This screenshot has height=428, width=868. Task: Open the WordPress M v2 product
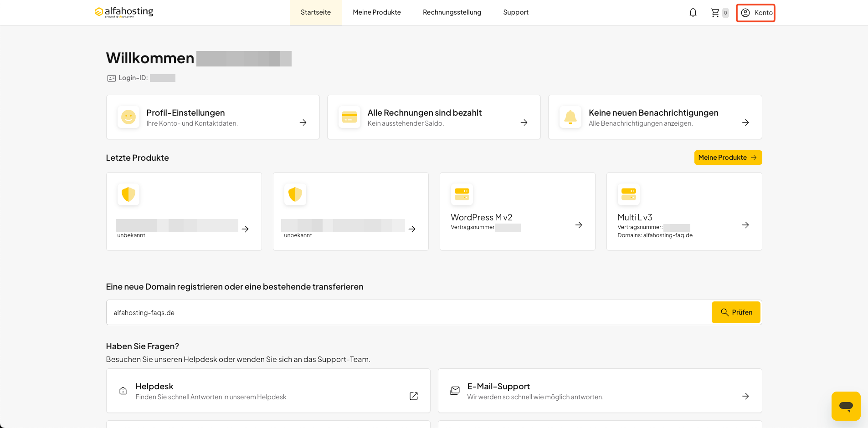pyautogui.click(x=482, y=217)
